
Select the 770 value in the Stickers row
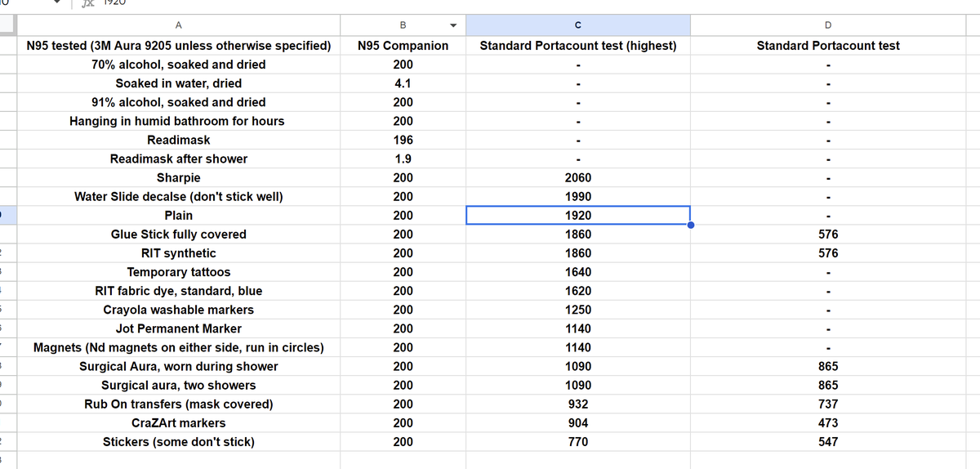(578, 442)
